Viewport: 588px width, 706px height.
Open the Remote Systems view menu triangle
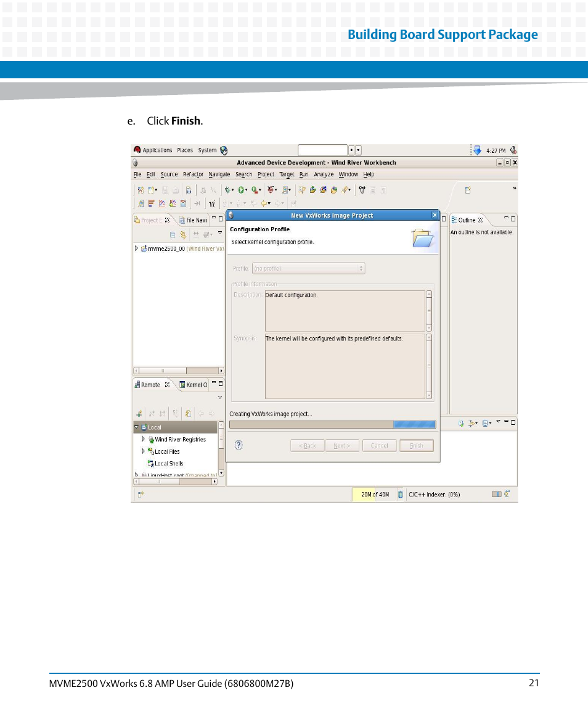220,398
